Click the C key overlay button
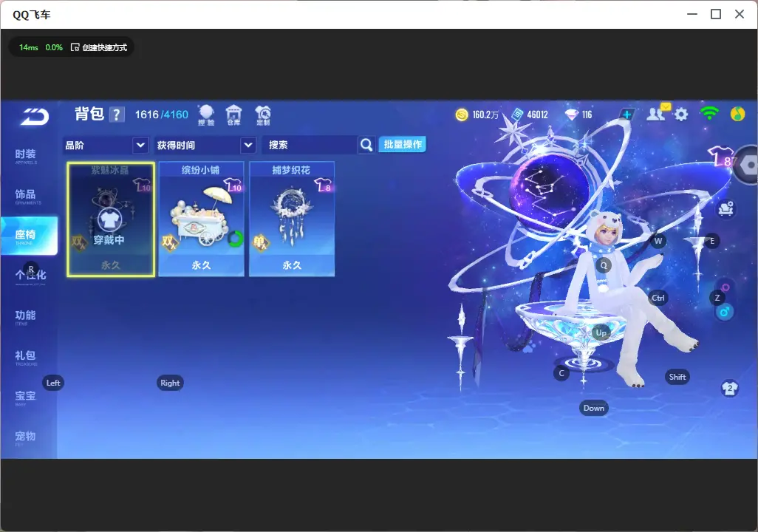The width and height of the screenshot is (758, 532). [561, 373]
